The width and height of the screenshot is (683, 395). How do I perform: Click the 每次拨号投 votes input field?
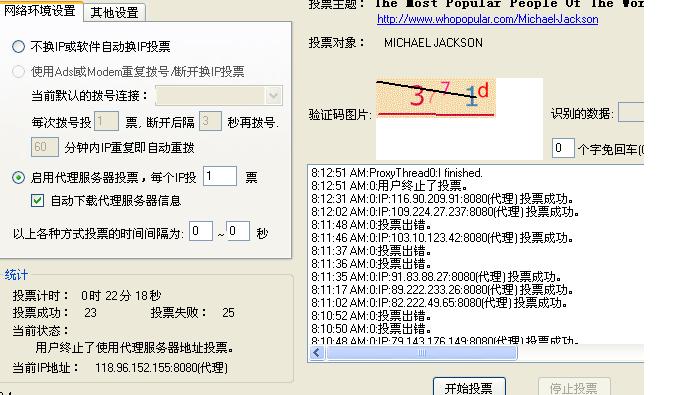(x=106, y=121)
